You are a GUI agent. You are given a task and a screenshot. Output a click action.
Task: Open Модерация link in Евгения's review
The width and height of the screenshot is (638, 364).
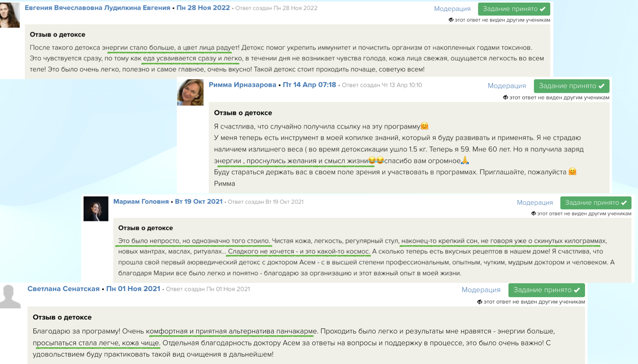pos(452,9)
